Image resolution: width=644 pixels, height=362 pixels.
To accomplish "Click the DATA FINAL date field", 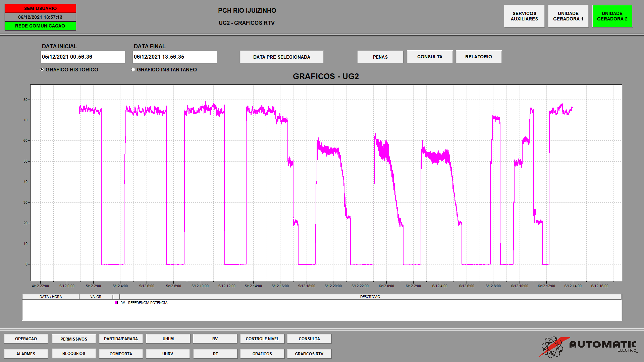I will [175, 57].
